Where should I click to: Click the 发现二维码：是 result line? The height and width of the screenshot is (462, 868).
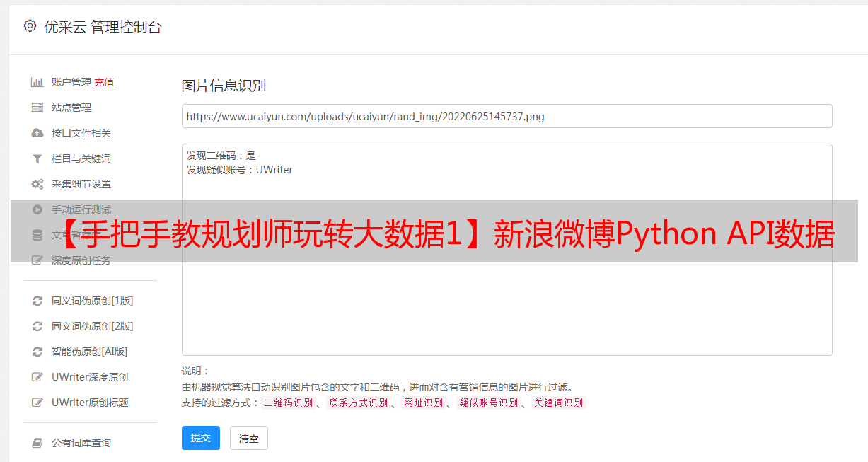[x=221, y=156]
